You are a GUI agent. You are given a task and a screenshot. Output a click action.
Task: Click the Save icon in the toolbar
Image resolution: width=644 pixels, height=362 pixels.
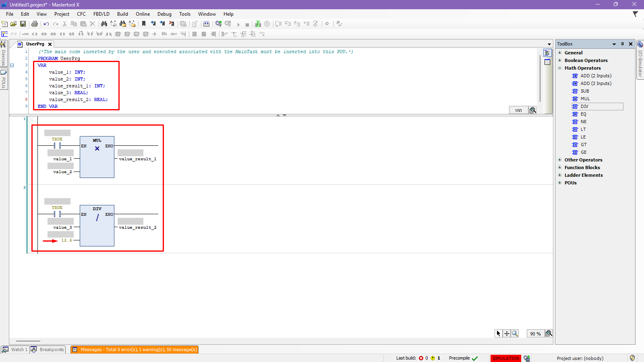pos(23,24)
